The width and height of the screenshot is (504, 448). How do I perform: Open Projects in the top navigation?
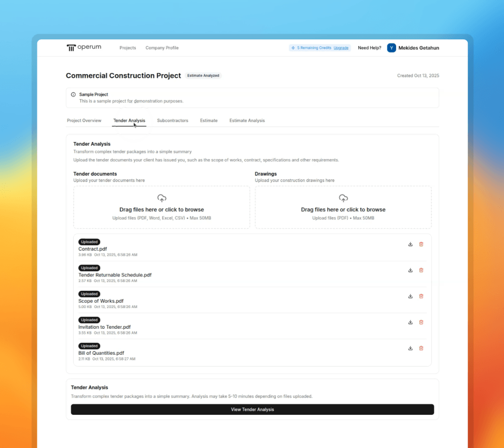click(128, 48)
